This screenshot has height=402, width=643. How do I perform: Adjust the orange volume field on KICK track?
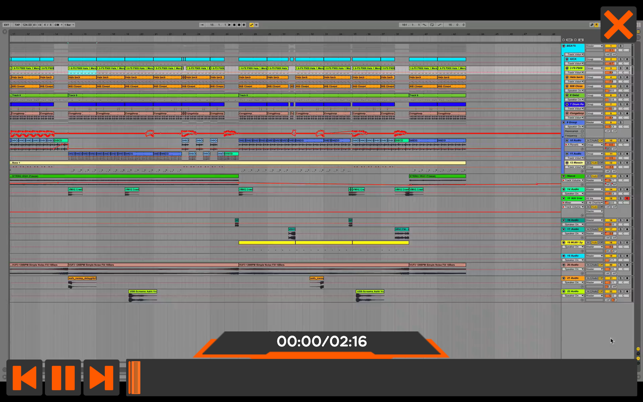(610, 64)
